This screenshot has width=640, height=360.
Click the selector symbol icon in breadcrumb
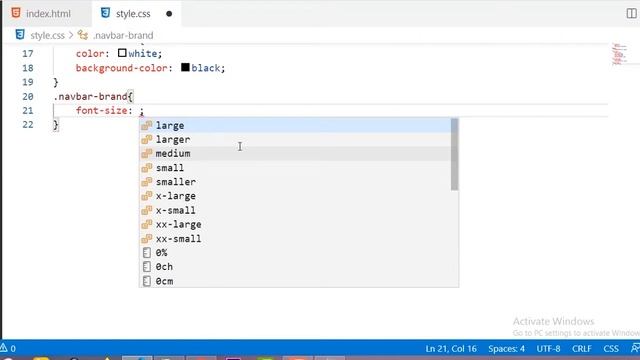coord(83,35)
